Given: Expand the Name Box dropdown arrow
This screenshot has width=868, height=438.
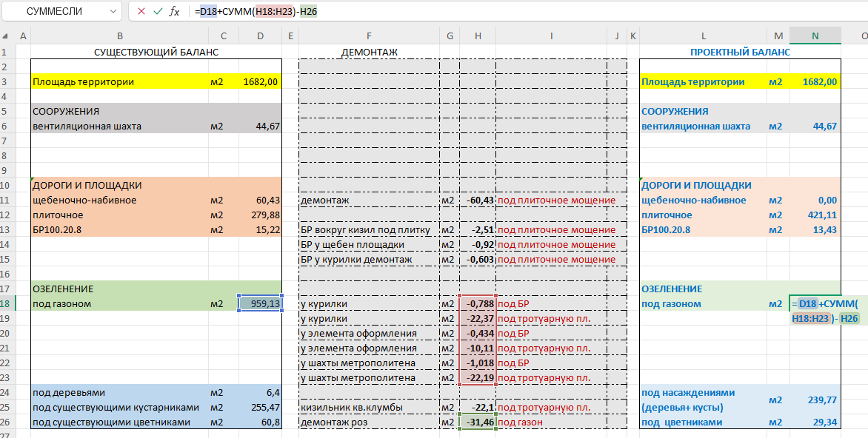Looking at the screenshot, I should pos(113,11).
